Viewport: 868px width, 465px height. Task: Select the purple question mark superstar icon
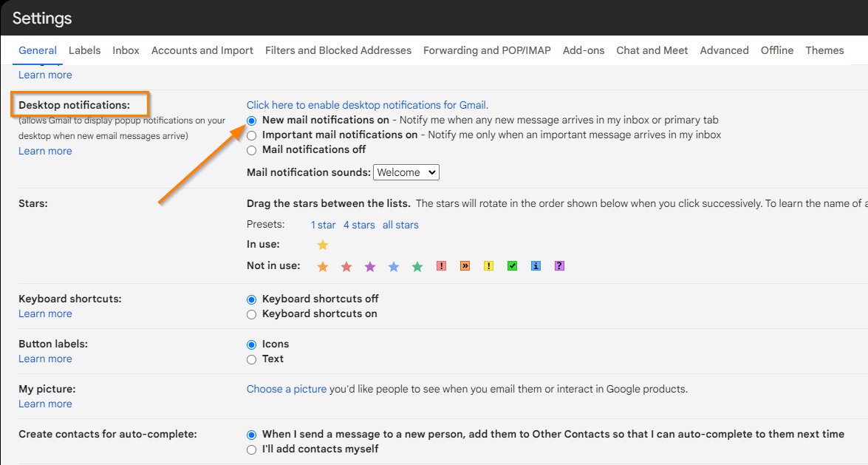click(x=559, y=266)
